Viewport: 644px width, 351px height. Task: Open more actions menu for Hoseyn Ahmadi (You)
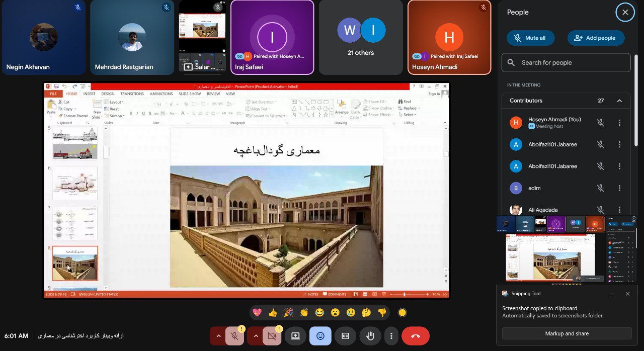point(619,123)
